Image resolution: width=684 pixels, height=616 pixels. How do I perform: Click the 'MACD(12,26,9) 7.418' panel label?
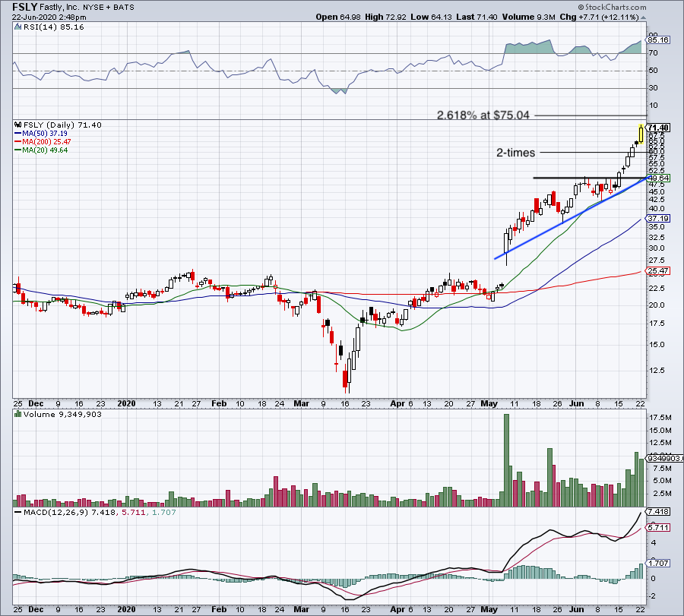pyautogui.click(x=70, y=512)
